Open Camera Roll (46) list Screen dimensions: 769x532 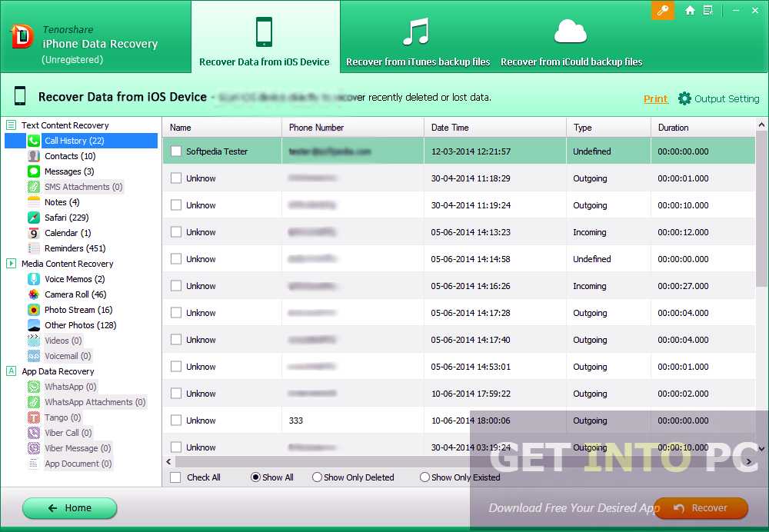click(x=75, y=294)
